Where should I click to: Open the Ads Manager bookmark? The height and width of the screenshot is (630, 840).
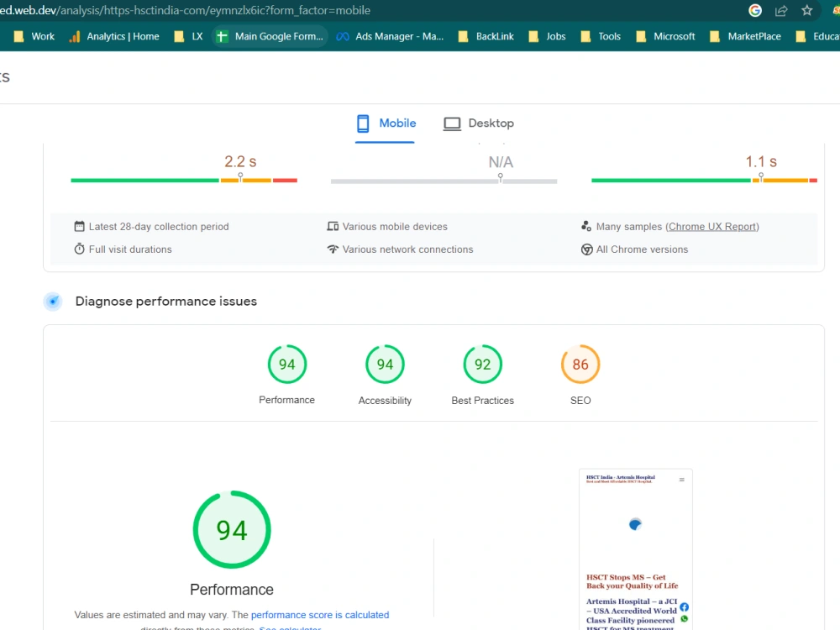(x=390, y=36)
